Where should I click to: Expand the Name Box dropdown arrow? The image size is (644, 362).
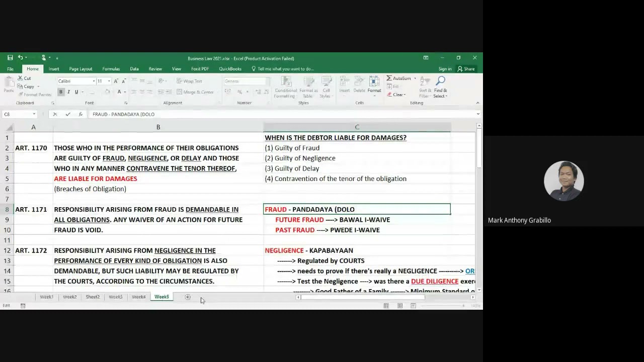tap(34, 114)
